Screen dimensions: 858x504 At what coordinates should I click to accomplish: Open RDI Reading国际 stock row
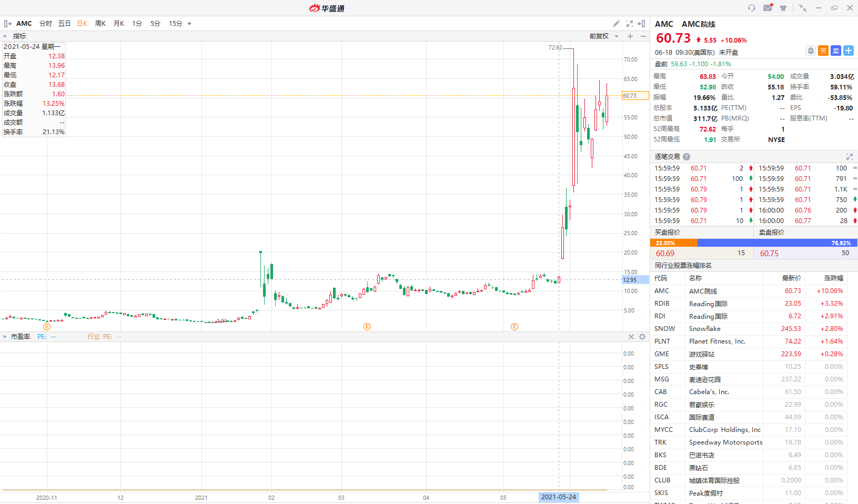[x=749, y=316]
